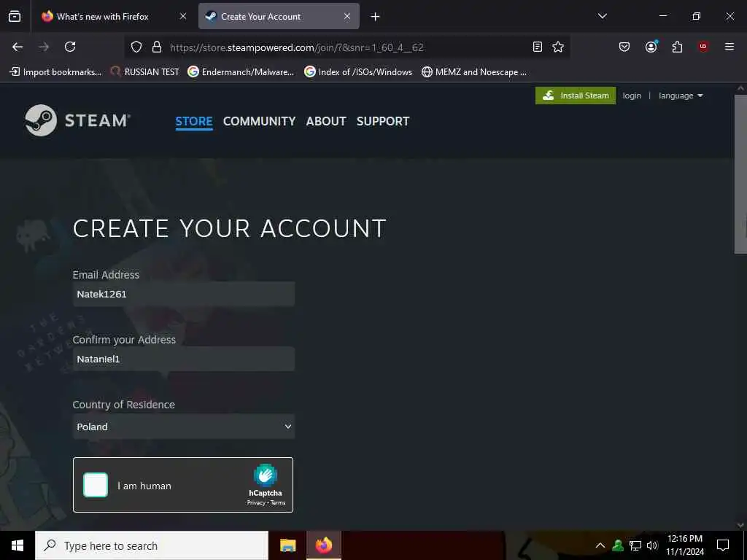Screen dimensions: 747x560
Task: Open RUSSIAN TEST bookmark
Action: 145,72
